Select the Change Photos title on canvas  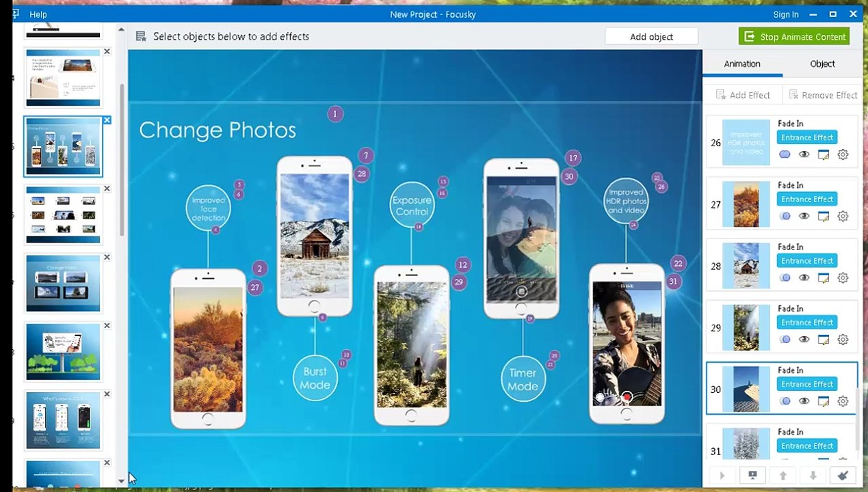[x=218, y=130]
